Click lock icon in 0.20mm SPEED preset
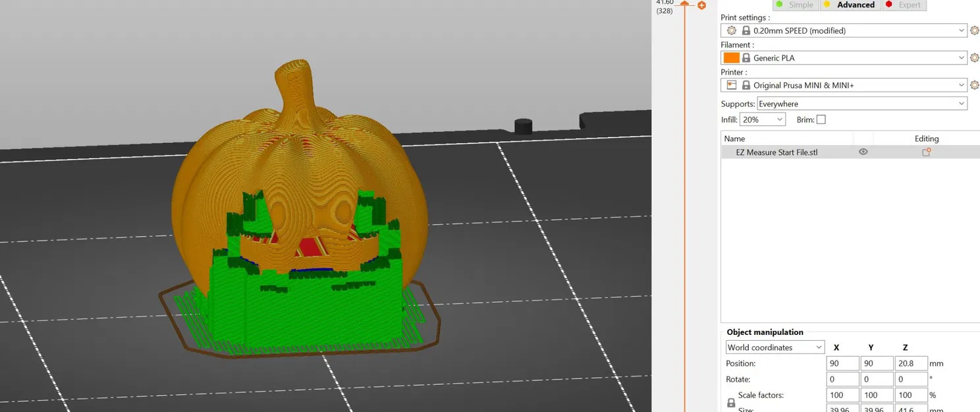 point(746,30)
